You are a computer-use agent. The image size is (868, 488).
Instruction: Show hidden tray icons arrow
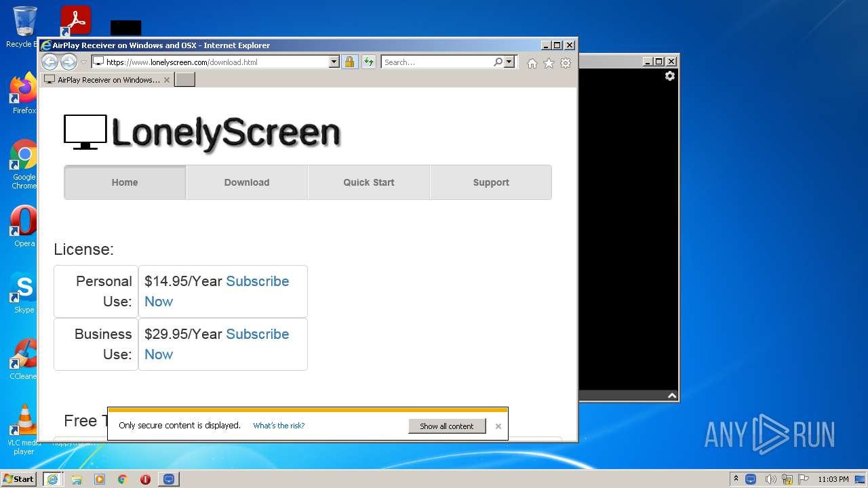[736, 479]
